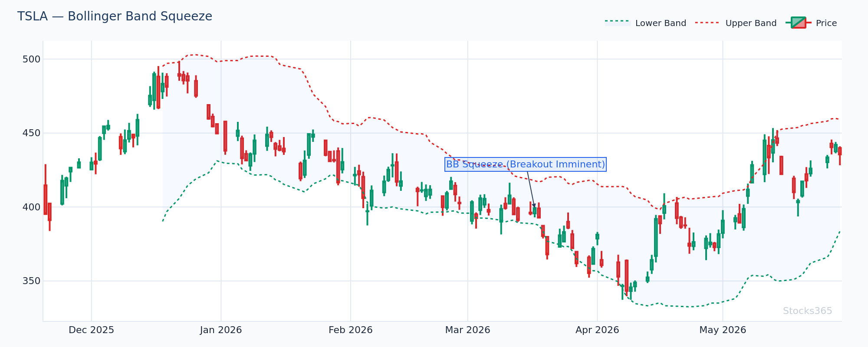Screen dimensions: 868x347
Task: Click the 450 y-axis tick label
Action: [31, 133]
